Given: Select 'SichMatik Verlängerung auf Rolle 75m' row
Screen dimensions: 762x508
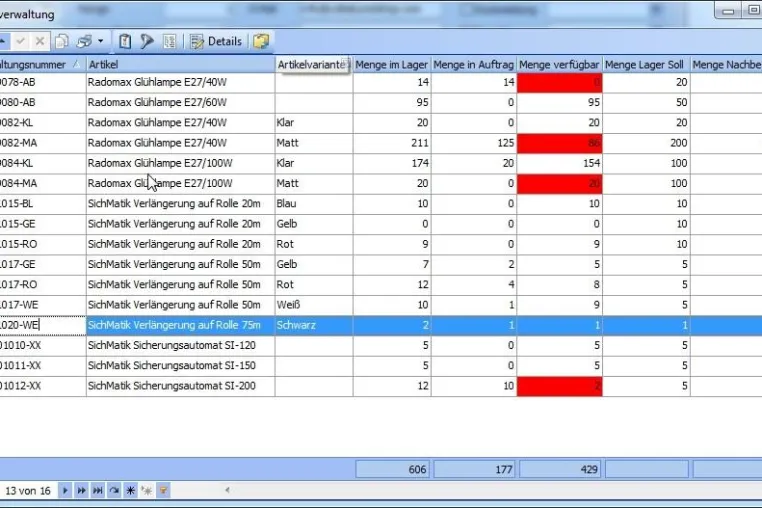Looking at the screenshot, I should tap(381, 325).
